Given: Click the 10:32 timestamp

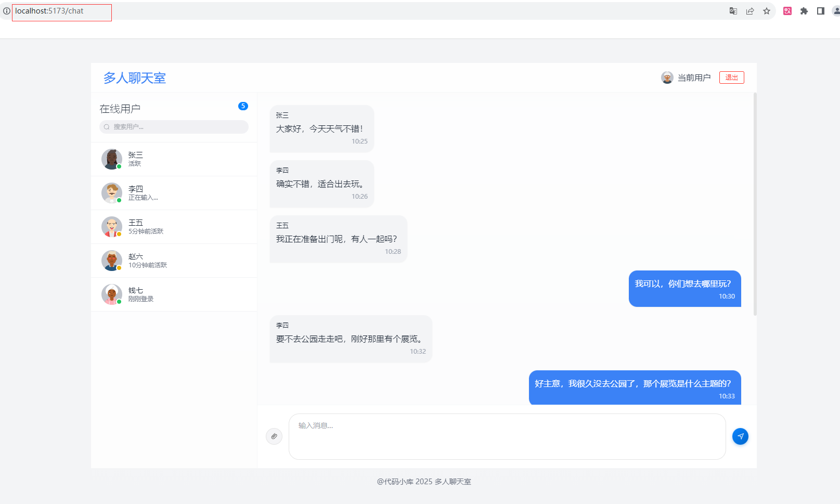Looking at the screenshot, I should point(418,352).
